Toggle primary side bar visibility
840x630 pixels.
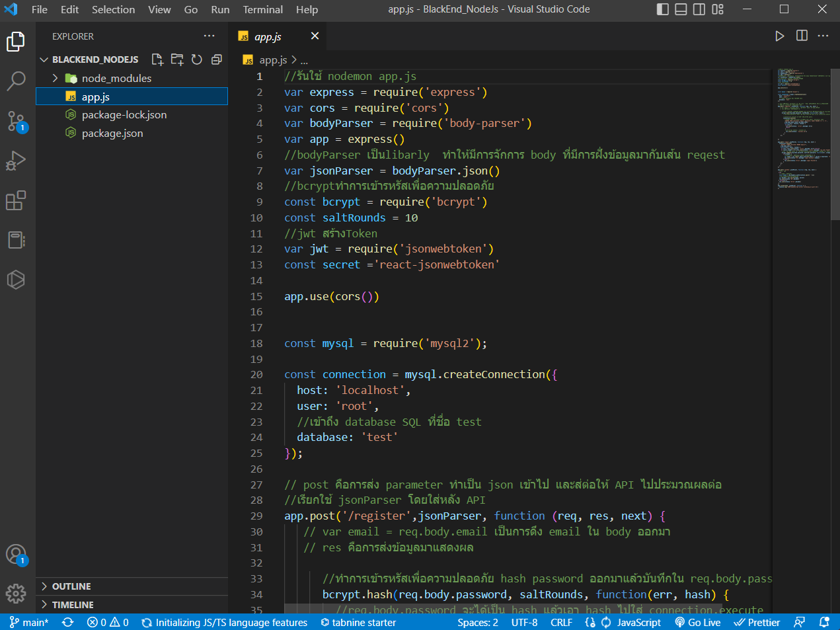[x=663, y=9]
